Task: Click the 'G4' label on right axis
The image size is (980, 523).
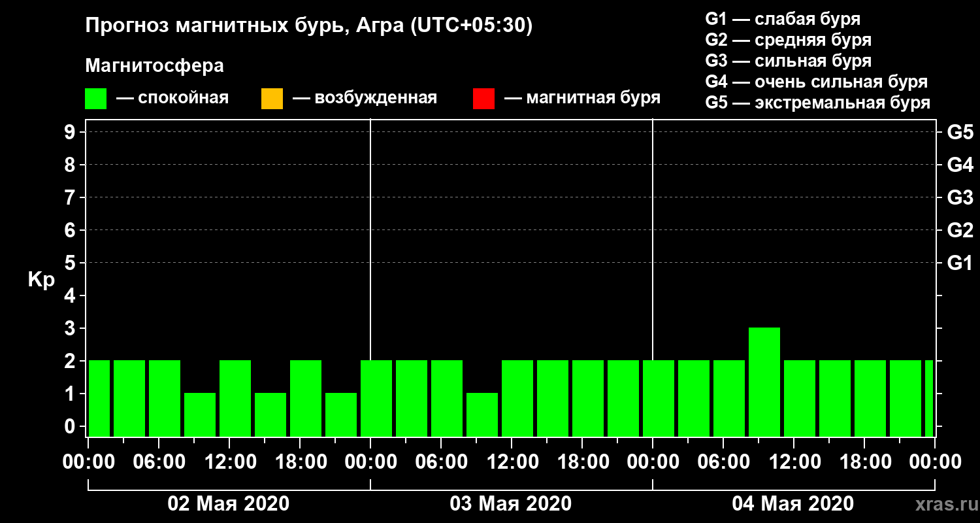Action: [960, 165]
